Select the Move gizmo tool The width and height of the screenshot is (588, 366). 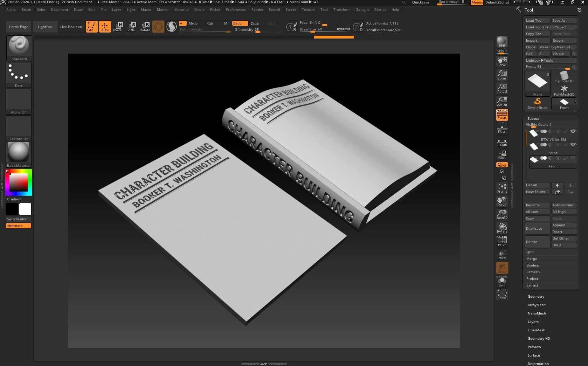118,27
